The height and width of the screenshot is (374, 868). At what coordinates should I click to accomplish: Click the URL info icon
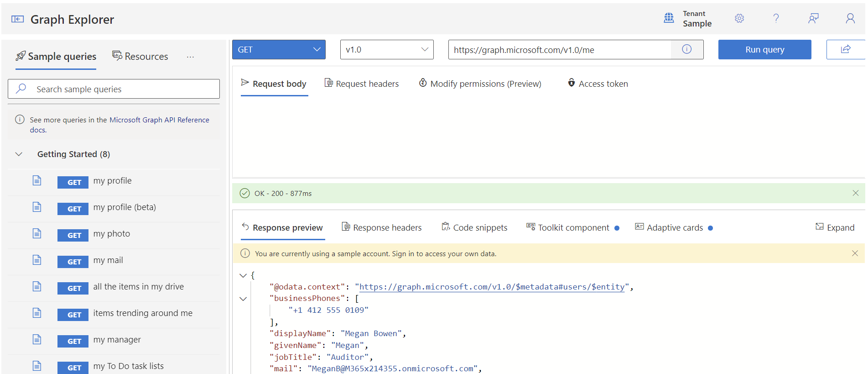(x=687, y=49)
